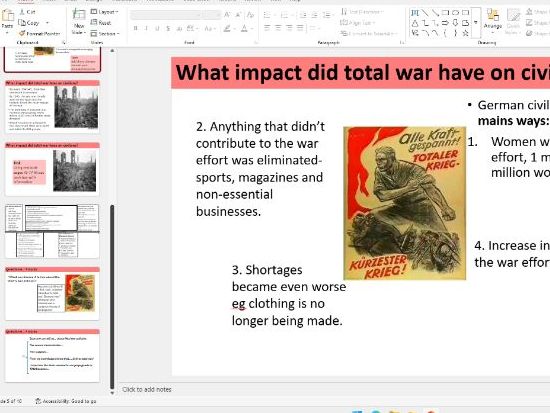
Task: Open the Section dropdown menu
Action: [105, 34]
